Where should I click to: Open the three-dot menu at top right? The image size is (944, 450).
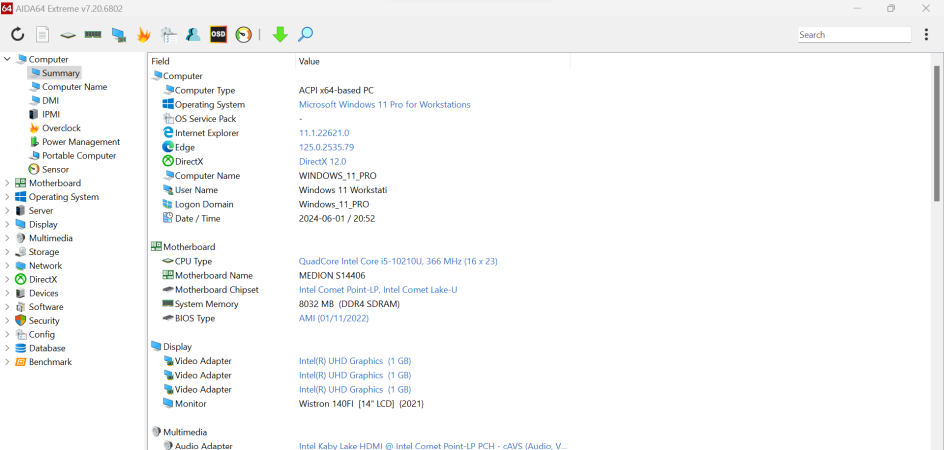(926, 34)
